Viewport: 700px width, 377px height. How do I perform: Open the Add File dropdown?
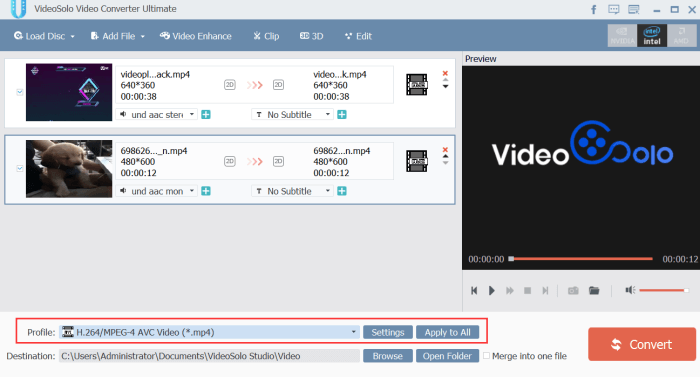pyautogui.click(x=117, y=36)
